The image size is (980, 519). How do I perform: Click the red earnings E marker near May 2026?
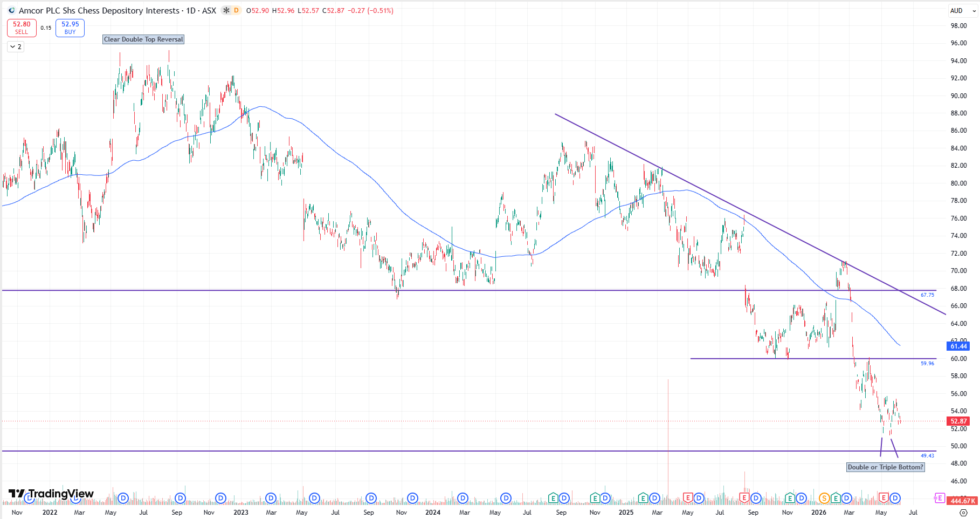[884, 498]
